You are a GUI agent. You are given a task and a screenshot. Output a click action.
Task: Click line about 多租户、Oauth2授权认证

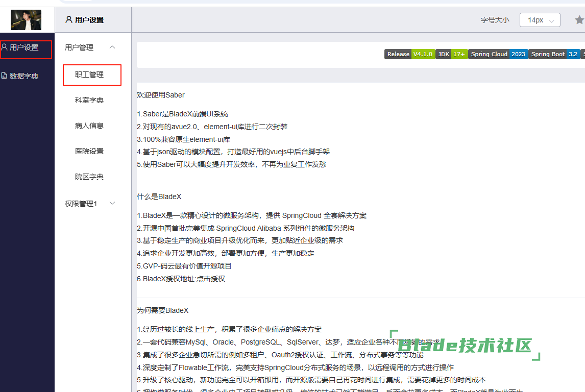tap(280, 355)
